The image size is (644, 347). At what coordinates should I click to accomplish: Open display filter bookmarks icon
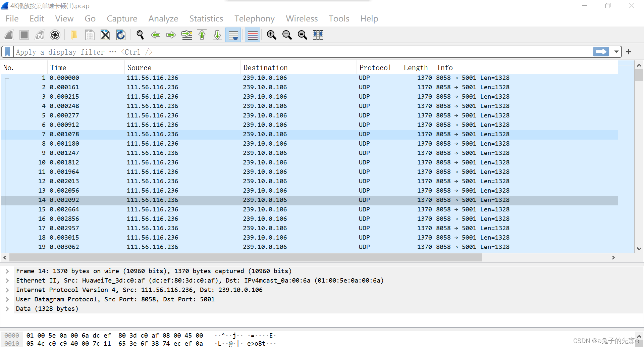pyautogui.click(x=7, y=52)
